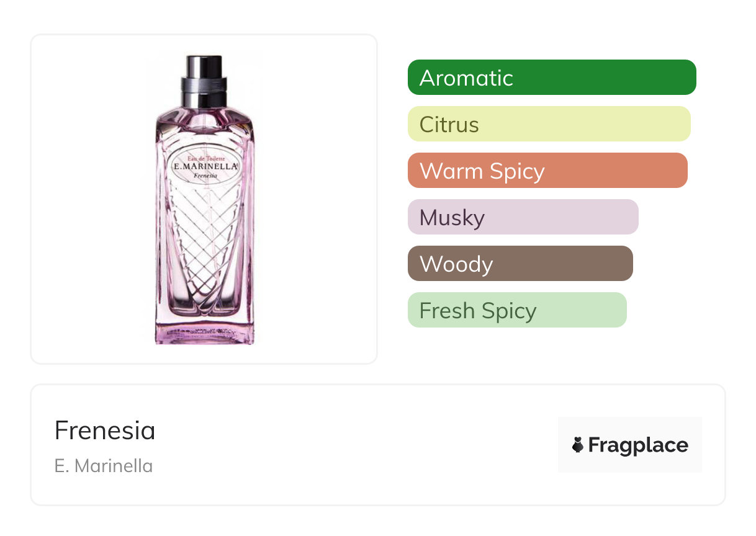Click the E. Marinella brand name
Screen dimensions: 756x536
(104, 466)
